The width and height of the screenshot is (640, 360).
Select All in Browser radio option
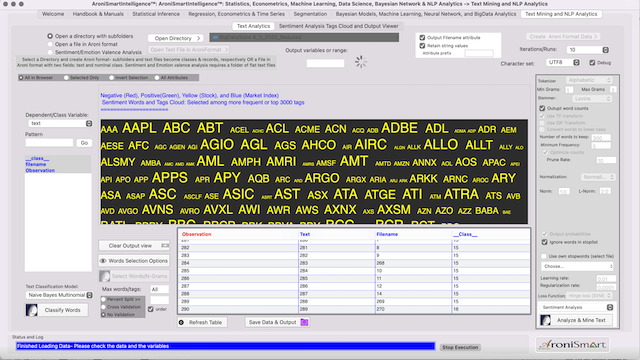(21, 78)
